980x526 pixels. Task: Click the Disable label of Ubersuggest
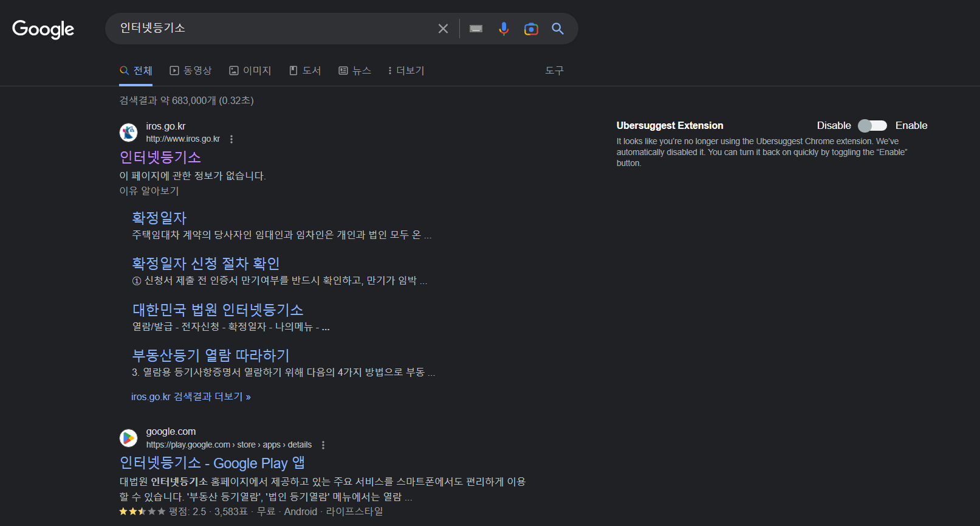click(x=834, y=125)
